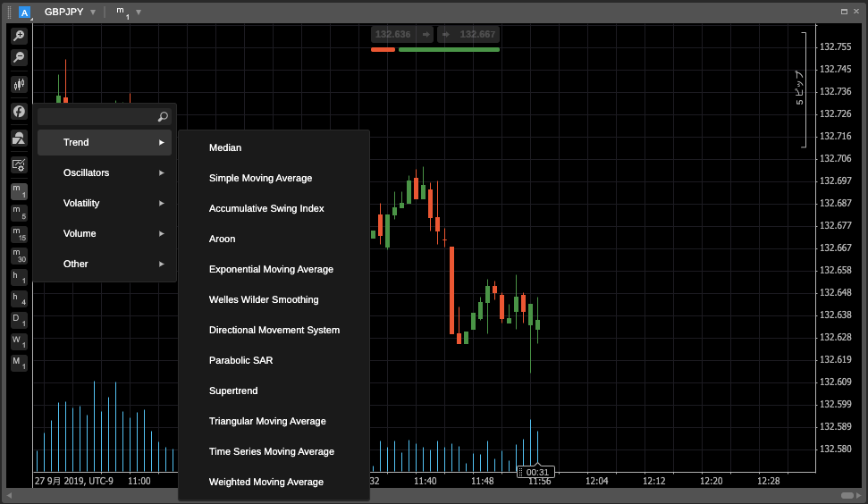The width and height of the screenshot is (868, 504).
Task: Zoom in on the chart
Action: [x=19, y=36]
